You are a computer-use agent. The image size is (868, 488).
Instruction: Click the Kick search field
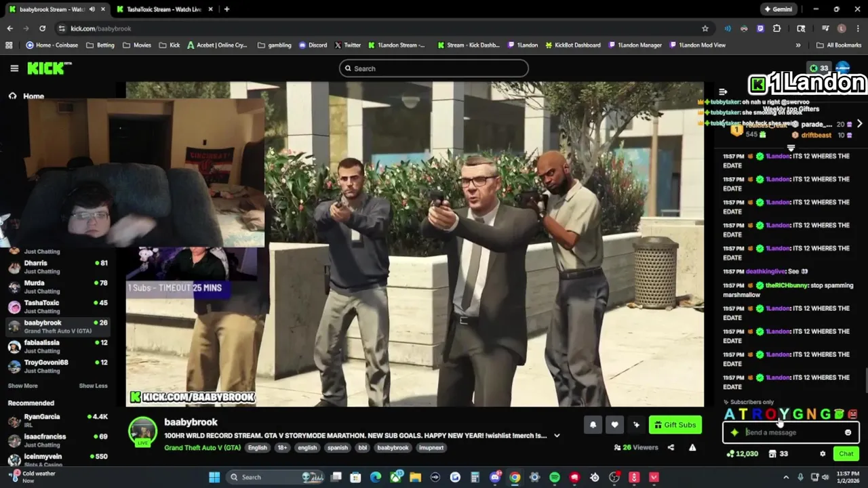coord(434,68)
